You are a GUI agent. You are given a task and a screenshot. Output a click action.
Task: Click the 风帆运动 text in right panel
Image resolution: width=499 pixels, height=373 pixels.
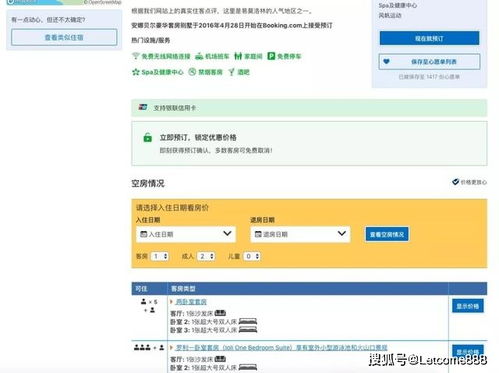[x=390, y=15]
